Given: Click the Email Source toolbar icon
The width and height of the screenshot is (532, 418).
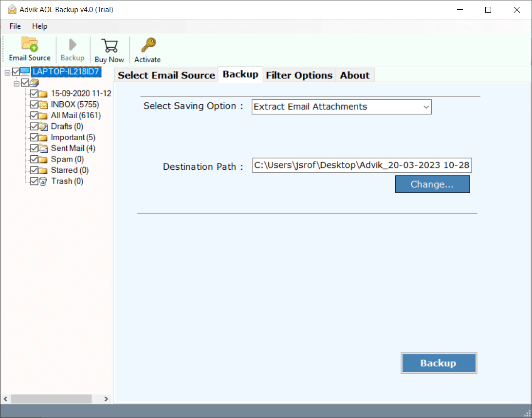Looking at the screenshot, I should (x=30, y=44).
